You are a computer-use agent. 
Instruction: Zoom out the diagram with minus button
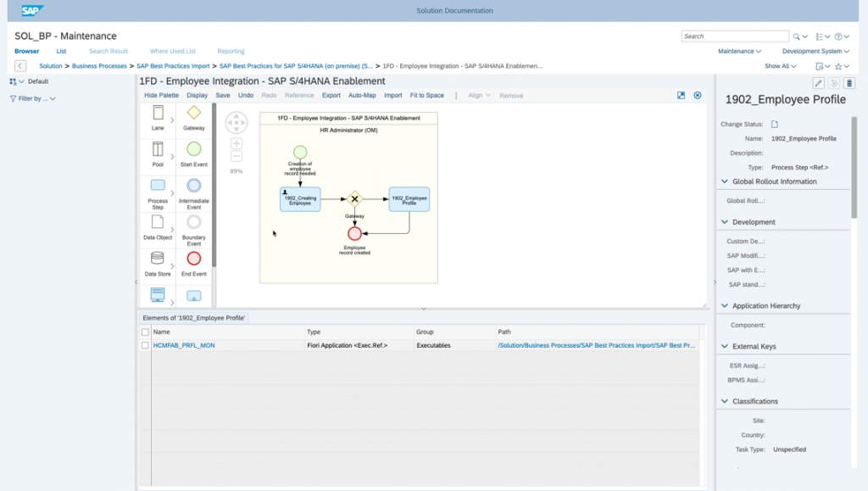click(x=236, y=157)
